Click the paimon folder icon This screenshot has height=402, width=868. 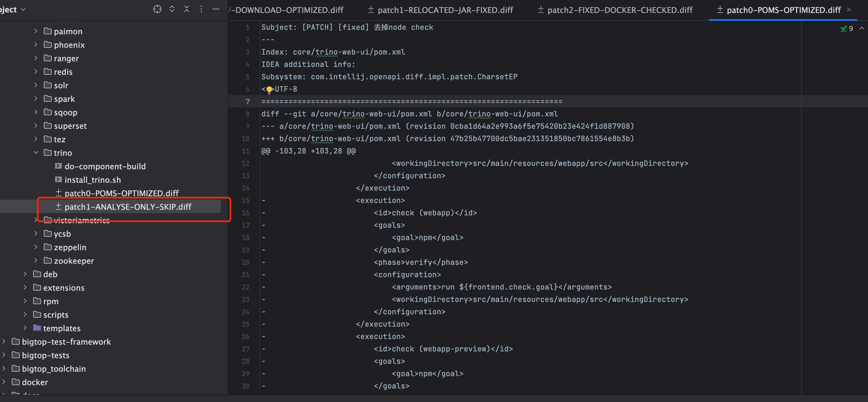(x=48, y=31)
